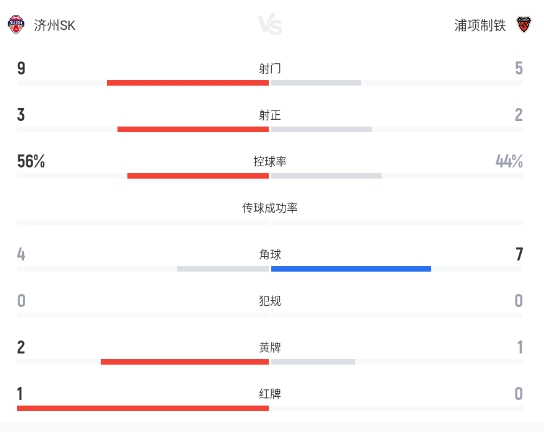The height and width of the screenshot is (443, 544).
Task: Click the 浦项制铁 team logo
Action: pos(524,25)
